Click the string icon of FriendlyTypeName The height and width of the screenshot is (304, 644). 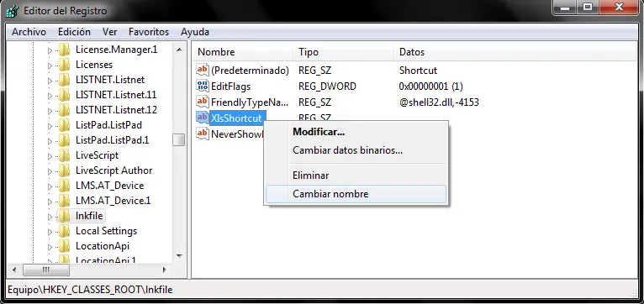click(x=203, y=102)
